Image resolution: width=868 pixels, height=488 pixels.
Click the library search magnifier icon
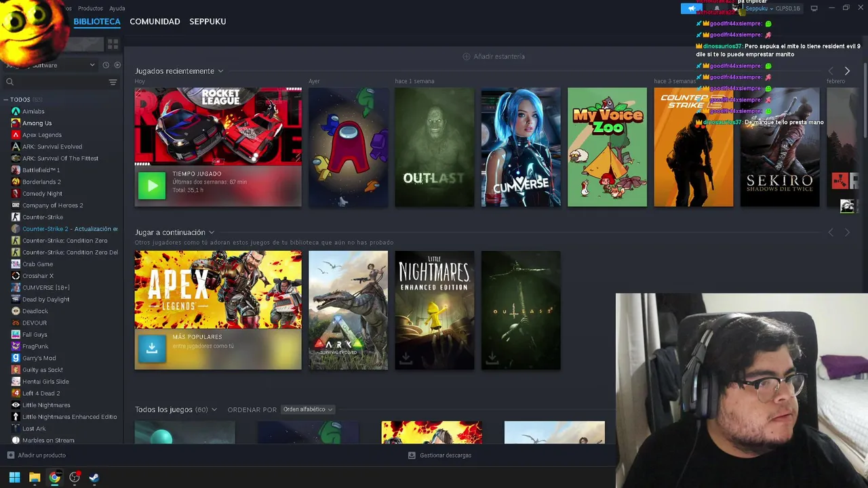click(9, 82)
